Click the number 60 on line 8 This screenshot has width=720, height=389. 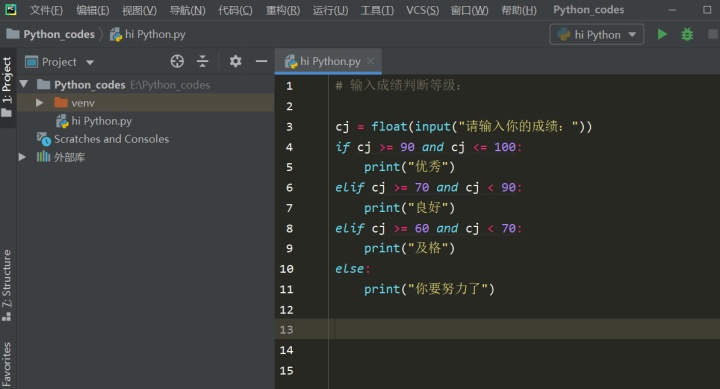tap(422, 228)
